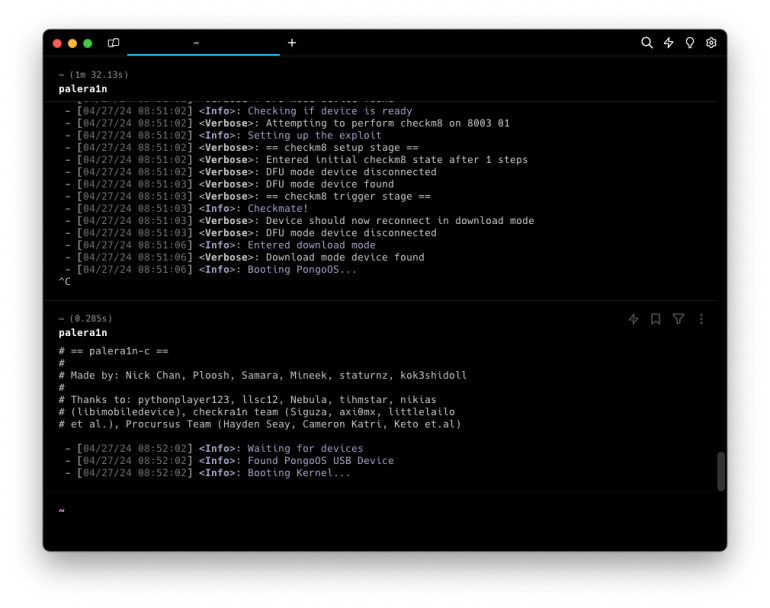770x608 pixels.
Task: Click the terminal vertical scrollbar thumb
Action: pyautogui.click(x=721, y=471)
